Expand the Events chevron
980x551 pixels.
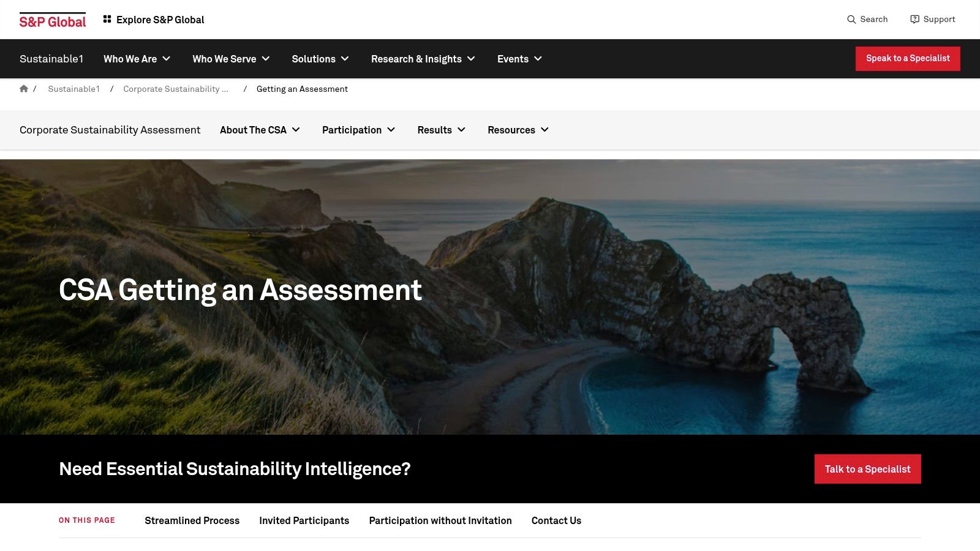click(538, 59)
